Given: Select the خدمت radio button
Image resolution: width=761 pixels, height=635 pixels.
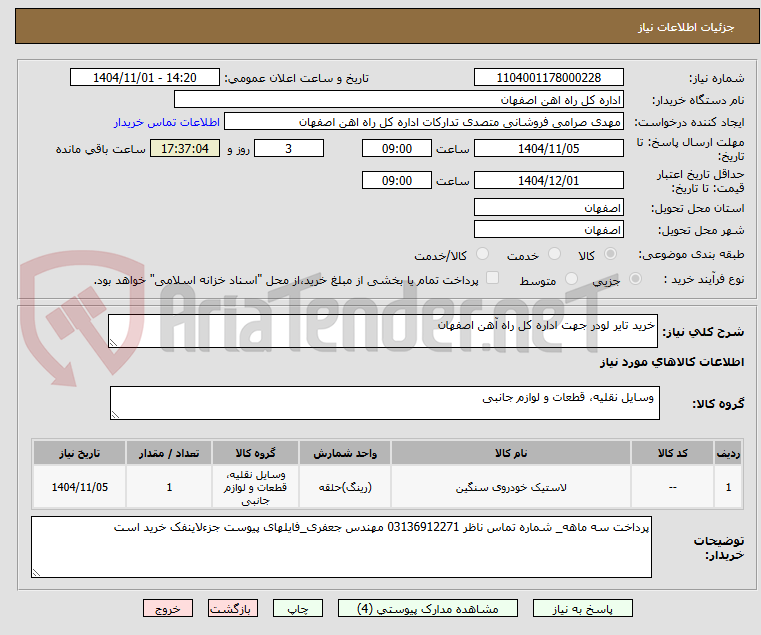Looking at the screenshot, I should [x=554, y=254].
